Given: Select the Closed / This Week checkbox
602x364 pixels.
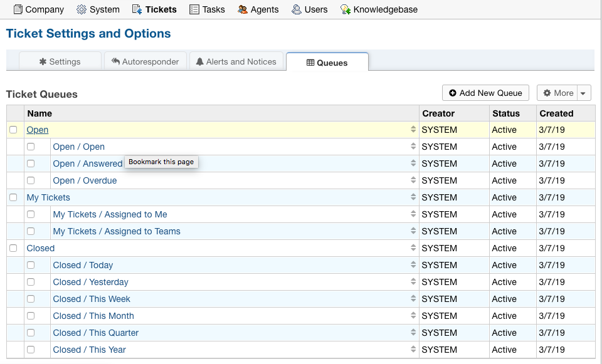Looking at the screenshot, I should tap(31, 299).
